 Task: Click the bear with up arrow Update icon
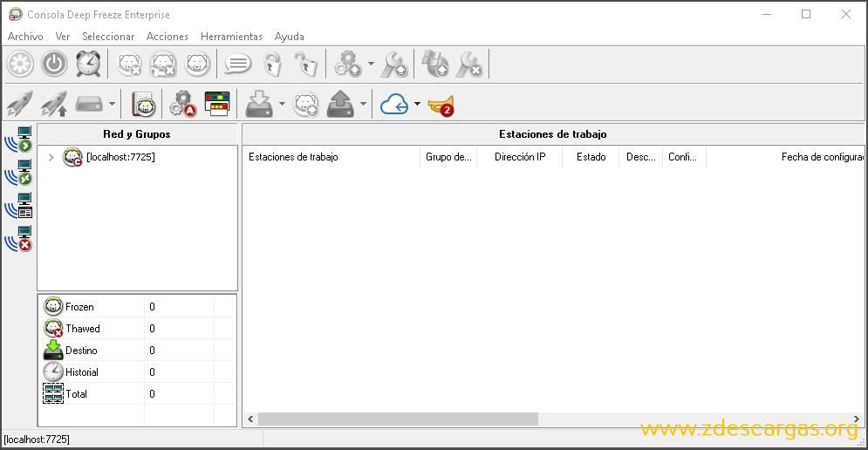(305, 104)
